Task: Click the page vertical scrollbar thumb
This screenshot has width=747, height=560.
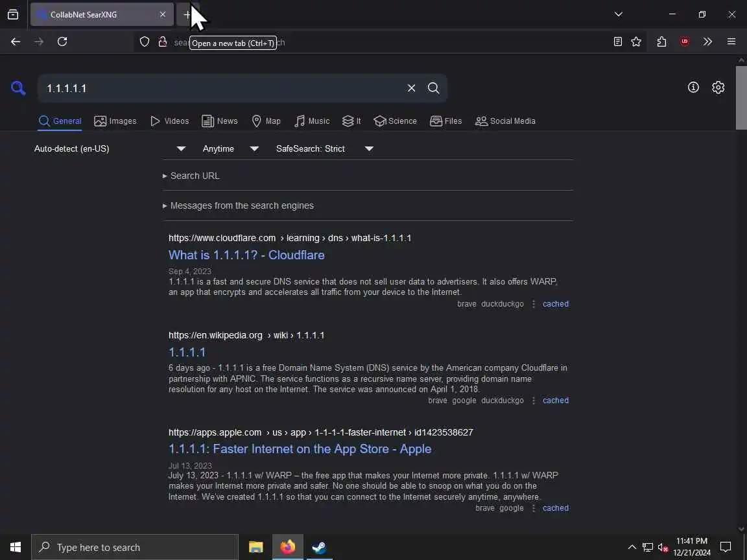Action: pyautogui.click(x=741, y=98)
